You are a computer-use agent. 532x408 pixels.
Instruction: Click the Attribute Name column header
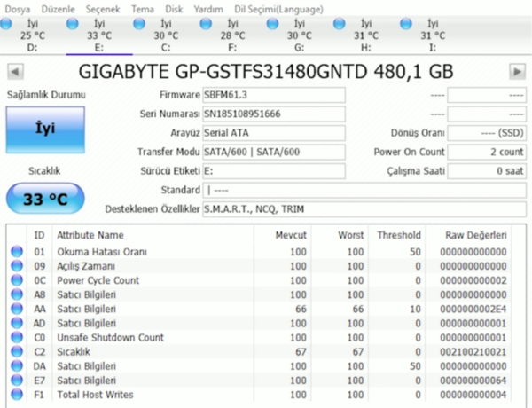pos(90,235)
